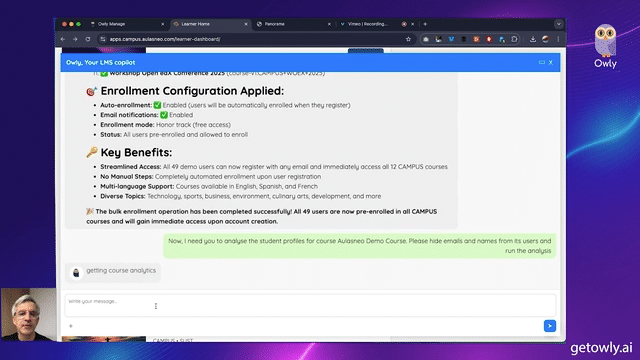Open site information icon in address bar
640x360 pixels.
click(103, 39)
